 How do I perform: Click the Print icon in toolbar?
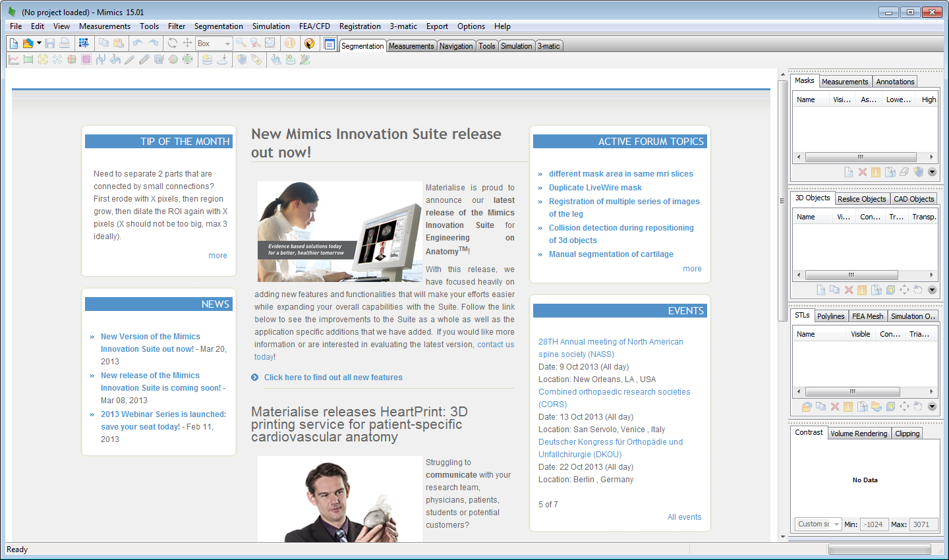point(65,43)
